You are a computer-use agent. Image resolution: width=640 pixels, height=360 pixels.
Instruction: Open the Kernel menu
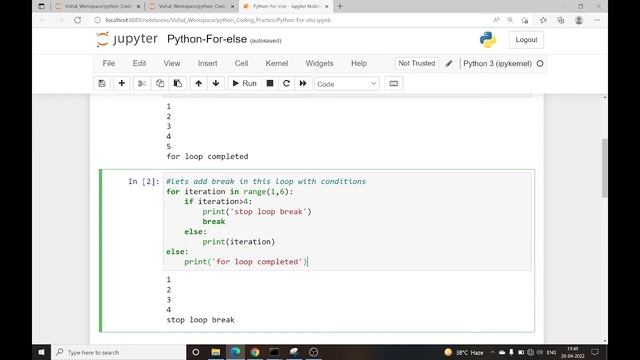click(277, 63)
